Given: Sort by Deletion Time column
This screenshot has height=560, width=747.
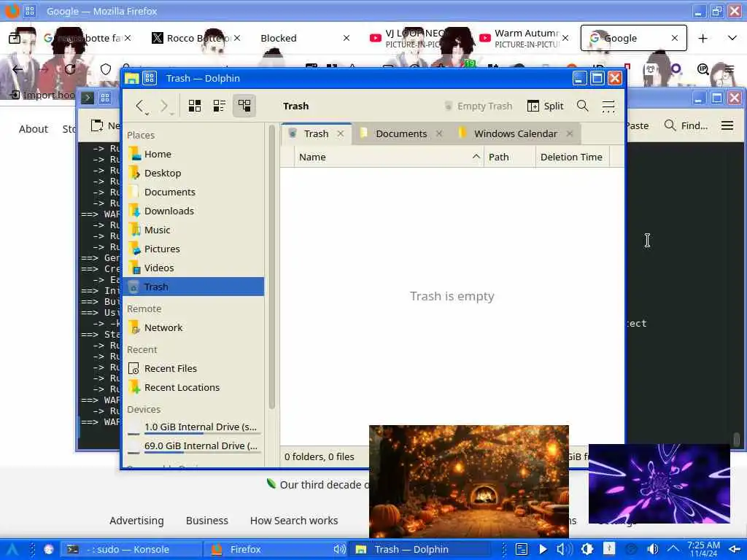Looking at the screenshot, I should click(x=572, y=157).
